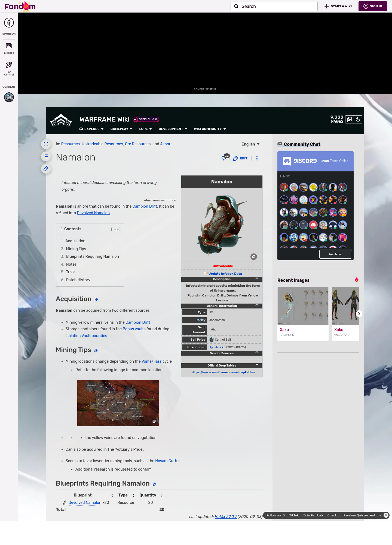
Task: Open the EXPLORE menu
Action: coord(91,129)
